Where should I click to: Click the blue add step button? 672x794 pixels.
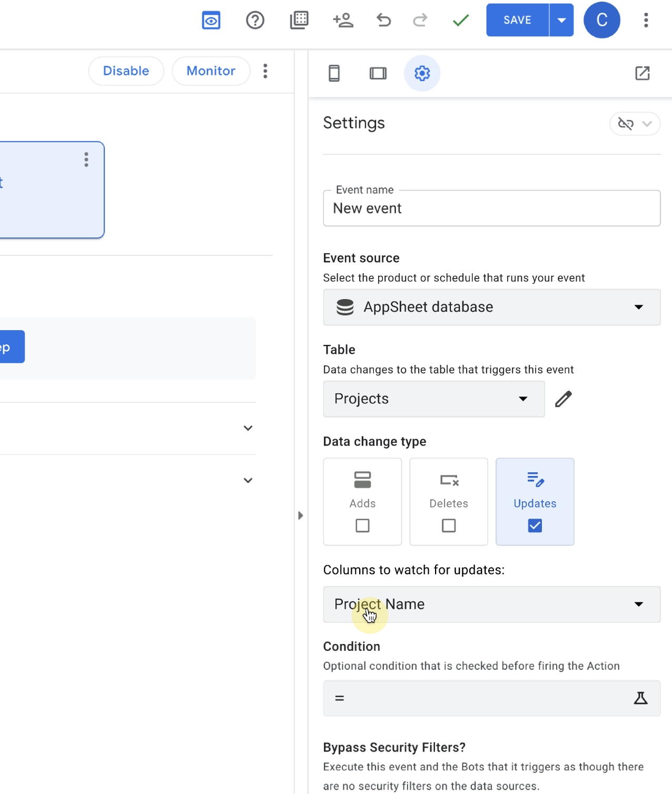[12, 346]
